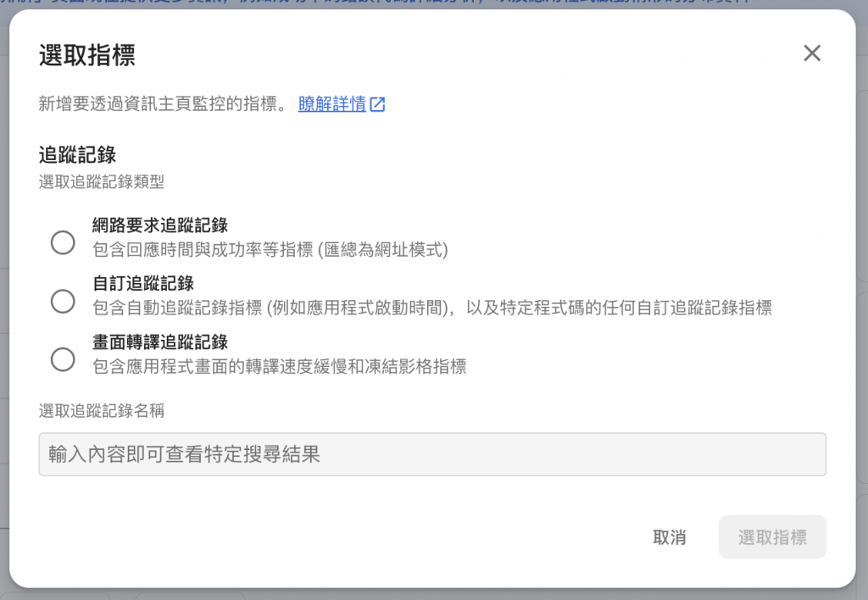Screen dimensions: 868x600
Task: Open the 瞭解詳情 link
Action: click(x=332, y=103)
